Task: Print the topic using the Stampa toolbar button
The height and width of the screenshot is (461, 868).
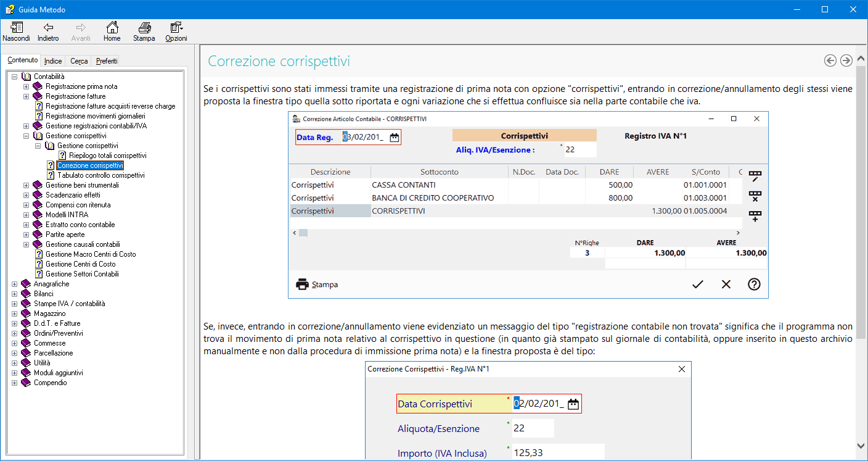Action: coord(144,31)
